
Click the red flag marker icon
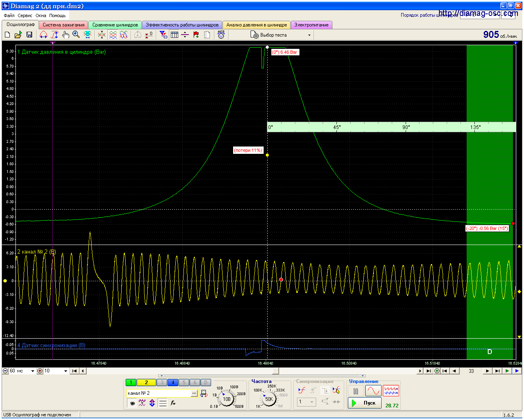(x=196, y=35)
